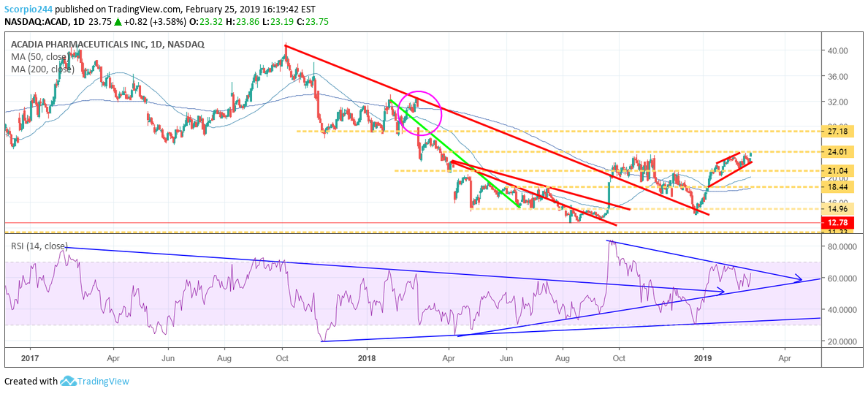Click the 'ACADIA PHARMACEUTICALS INC, 1D, NASDAQ' title

pyautogui.click(x=107, y=45)
